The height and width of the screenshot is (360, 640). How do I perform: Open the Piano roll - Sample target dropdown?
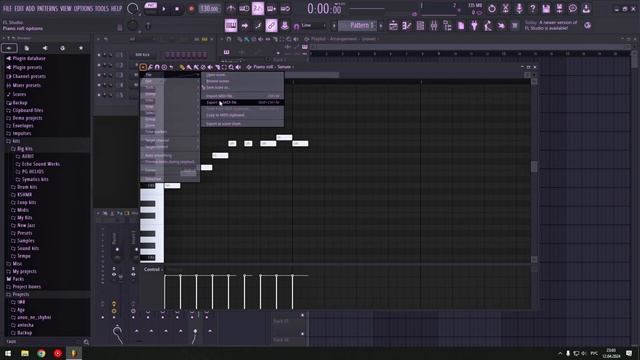(273, 67)
